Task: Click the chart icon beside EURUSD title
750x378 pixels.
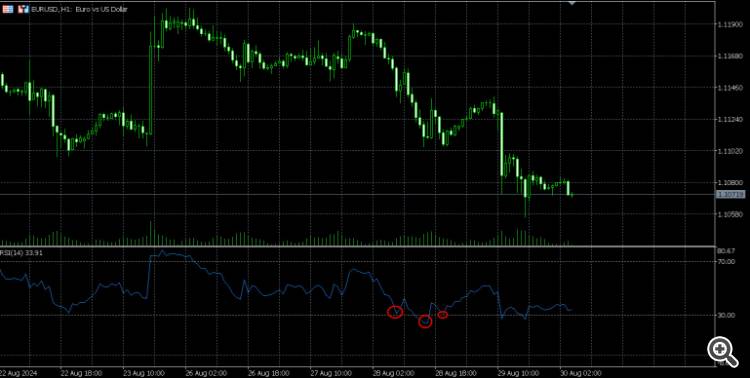Action: (x=23, y=9)
